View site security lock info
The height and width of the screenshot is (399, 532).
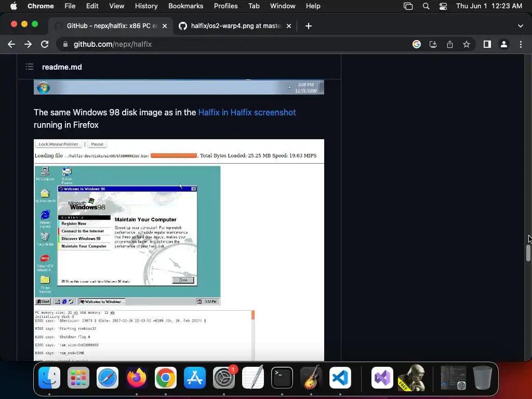click(65, 45)
